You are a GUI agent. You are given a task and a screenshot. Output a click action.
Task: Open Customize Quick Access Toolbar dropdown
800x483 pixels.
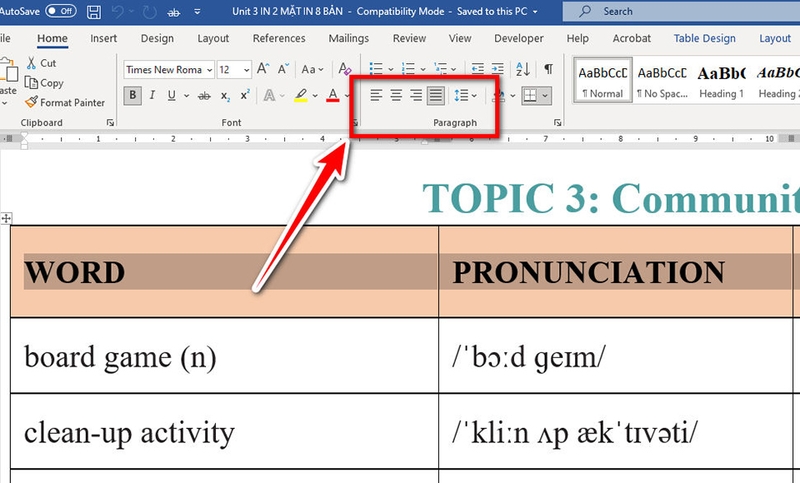(197, 12)
